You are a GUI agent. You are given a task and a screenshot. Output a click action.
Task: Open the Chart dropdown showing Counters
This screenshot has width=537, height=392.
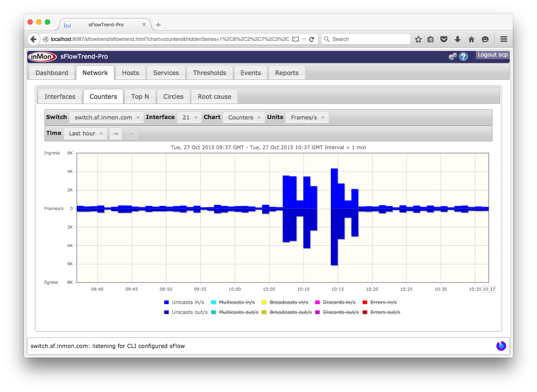[x=244, y=117]
